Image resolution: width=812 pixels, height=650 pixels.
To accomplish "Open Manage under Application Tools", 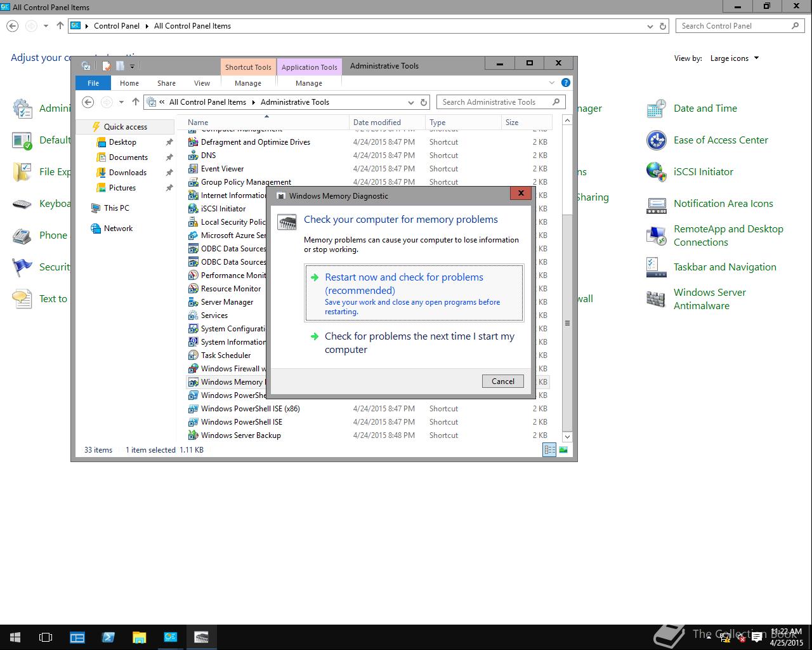I will pos(309,83).
